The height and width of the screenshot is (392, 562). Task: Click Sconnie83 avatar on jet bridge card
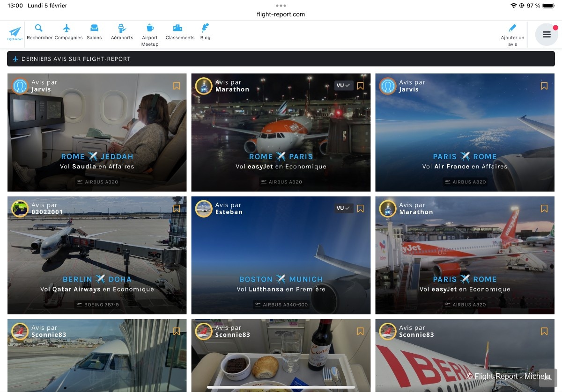(20, 331)
